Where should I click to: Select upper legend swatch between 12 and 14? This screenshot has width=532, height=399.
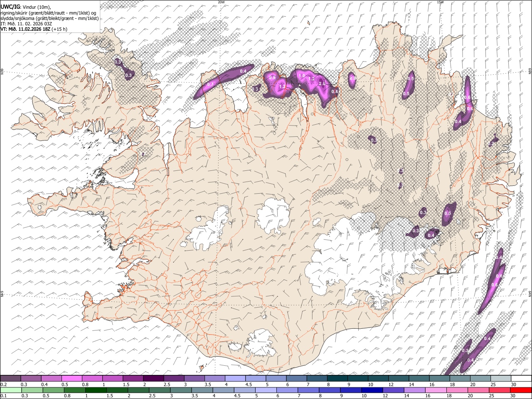[398, 378]
